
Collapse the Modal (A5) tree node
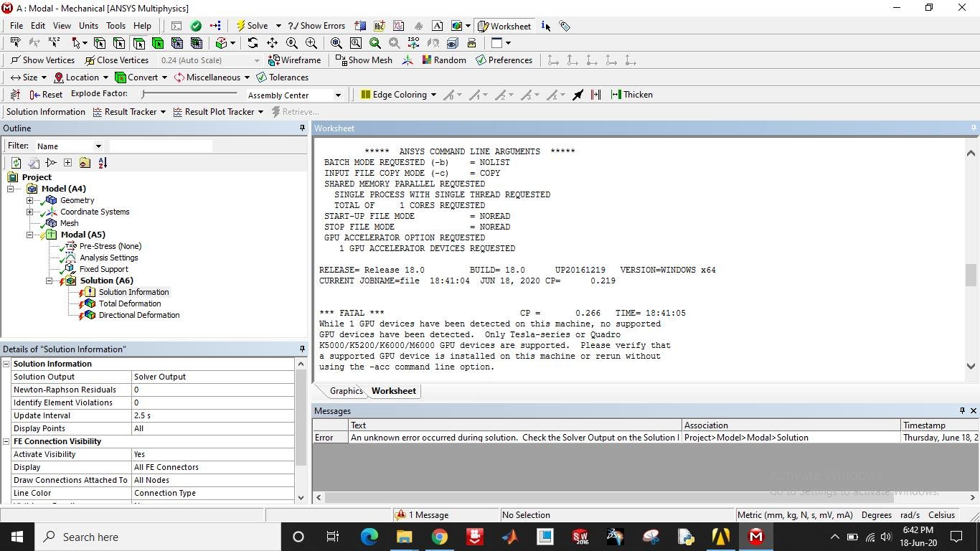(29, 235)
